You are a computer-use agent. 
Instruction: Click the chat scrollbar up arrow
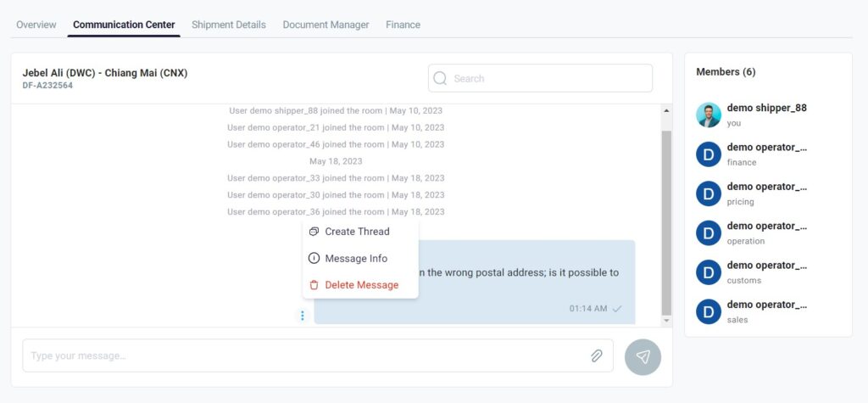[666, 111]
